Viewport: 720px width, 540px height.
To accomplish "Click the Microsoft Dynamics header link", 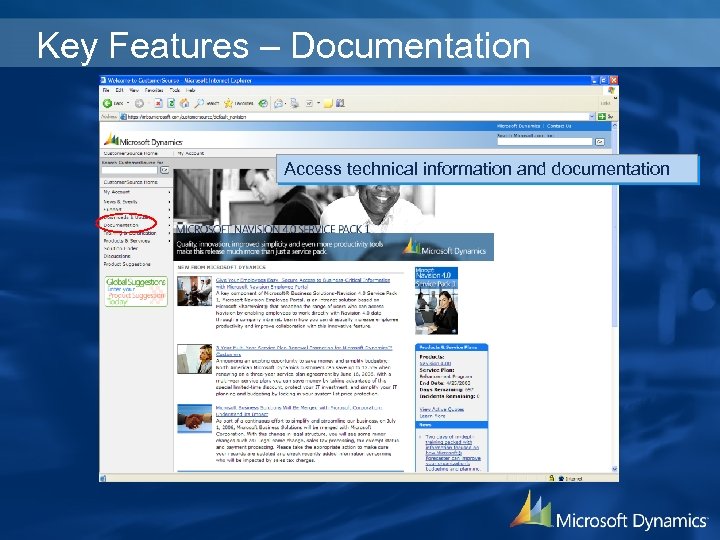I will pyautogui.click(x=518, y=126).
